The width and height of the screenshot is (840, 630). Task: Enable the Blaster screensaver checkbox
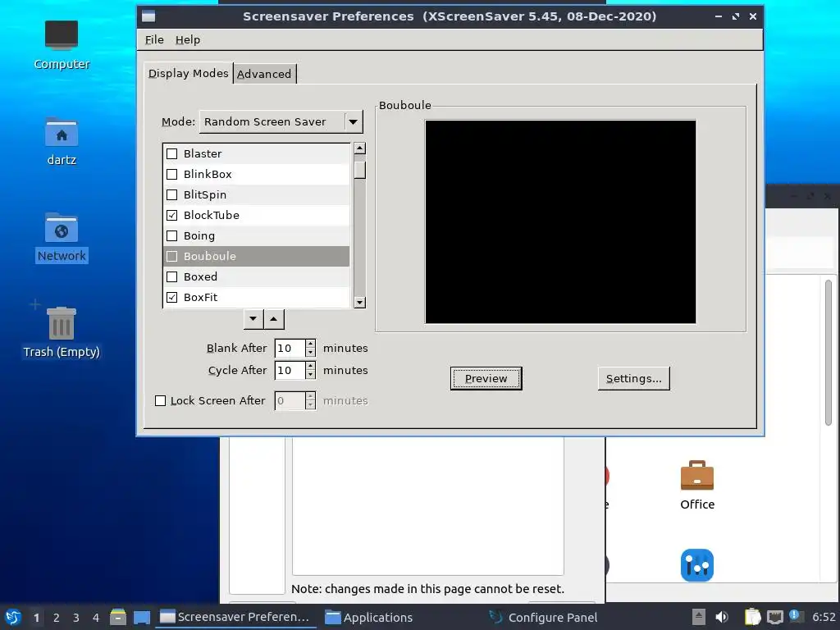pos(172,153)
